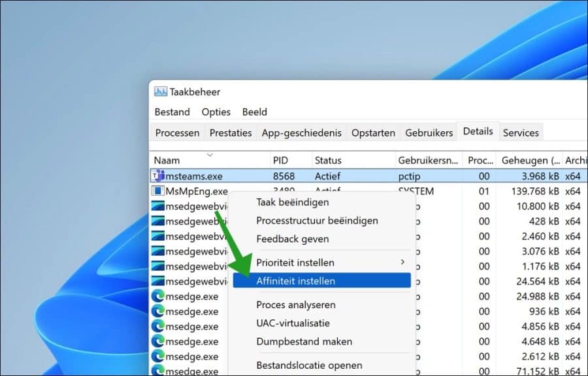The width and height of the screenshot is (588, 376).
Task: Click the MsMpEng.exe process icon
Action: [158, 191]
